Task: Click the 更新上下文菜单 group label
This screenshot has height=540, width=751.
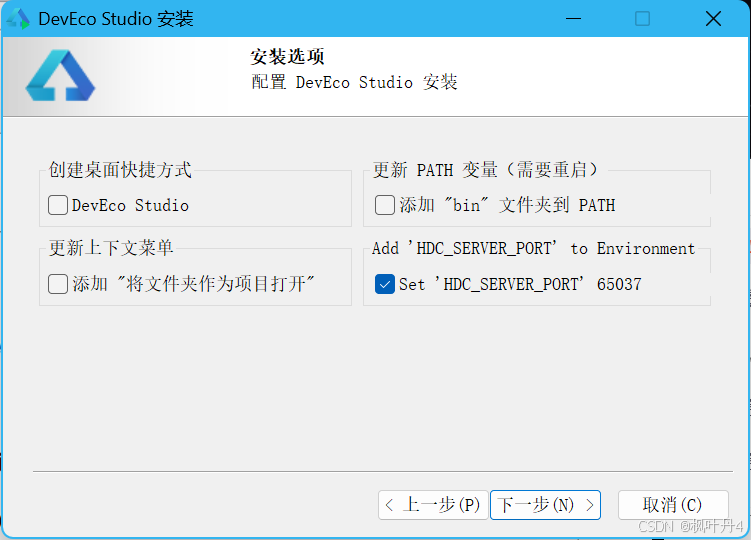Action: click(x=111, y=248)
